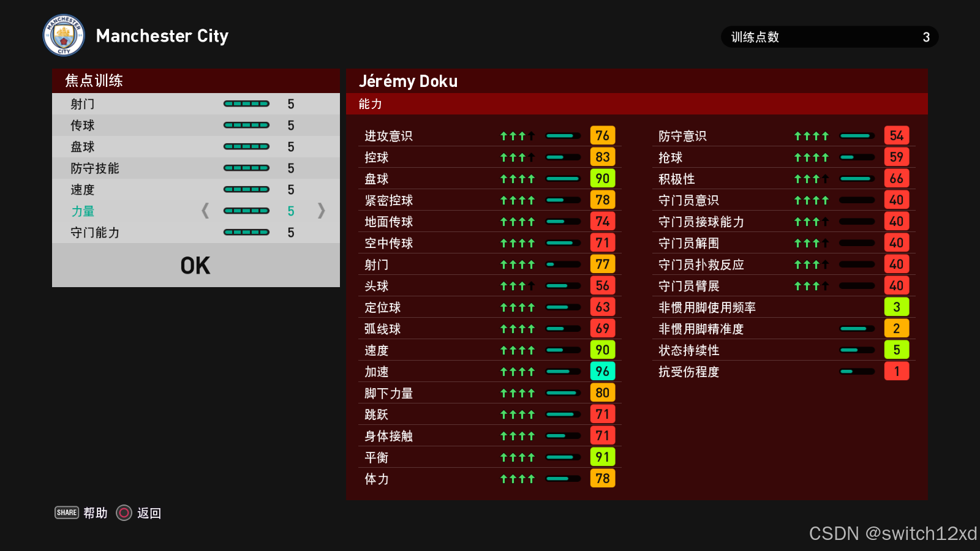Click the Manchester City club crest
The width and height of the screenshot is (980, 551).
[x=64, y=35]
